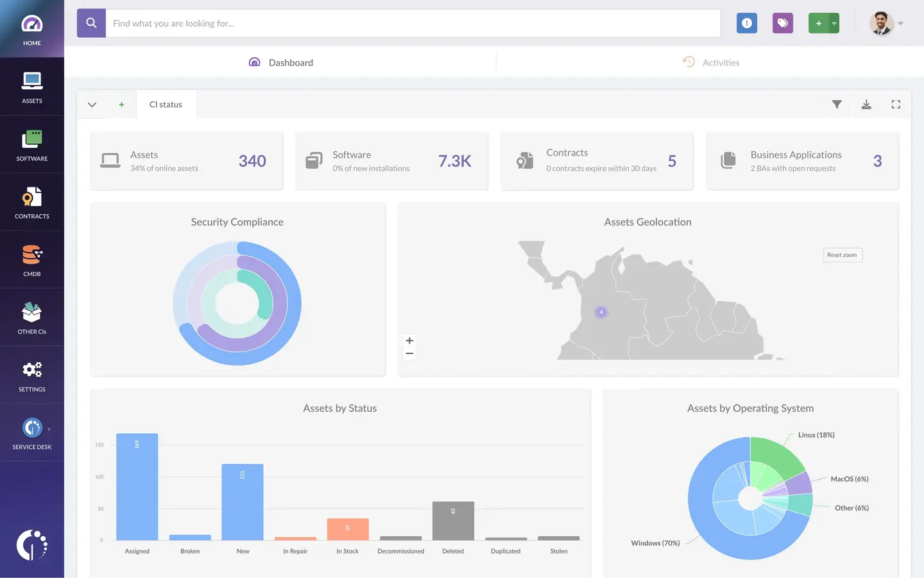
Task: Toggle fullscreen dashboard view
Action: tap(896, 105)
